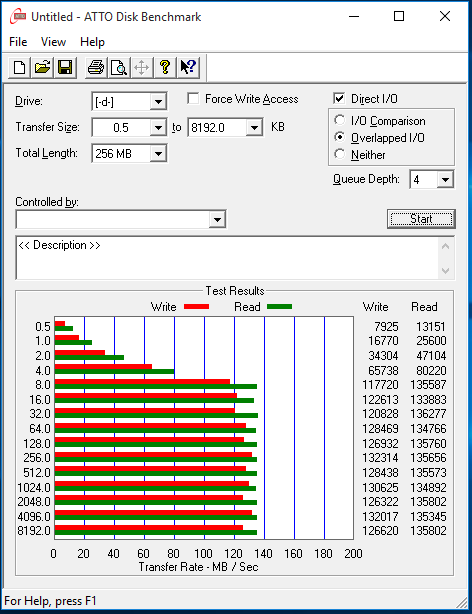Click the New document toolbar icon
This screenshot has width=472, height=614.
pyautogui.click(x=19, y=67)
